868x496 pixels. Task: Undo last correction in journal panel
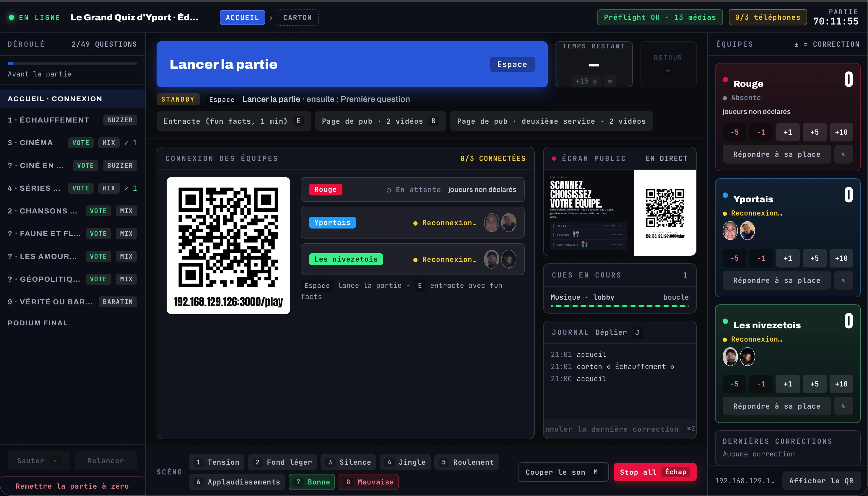(620, 429)
